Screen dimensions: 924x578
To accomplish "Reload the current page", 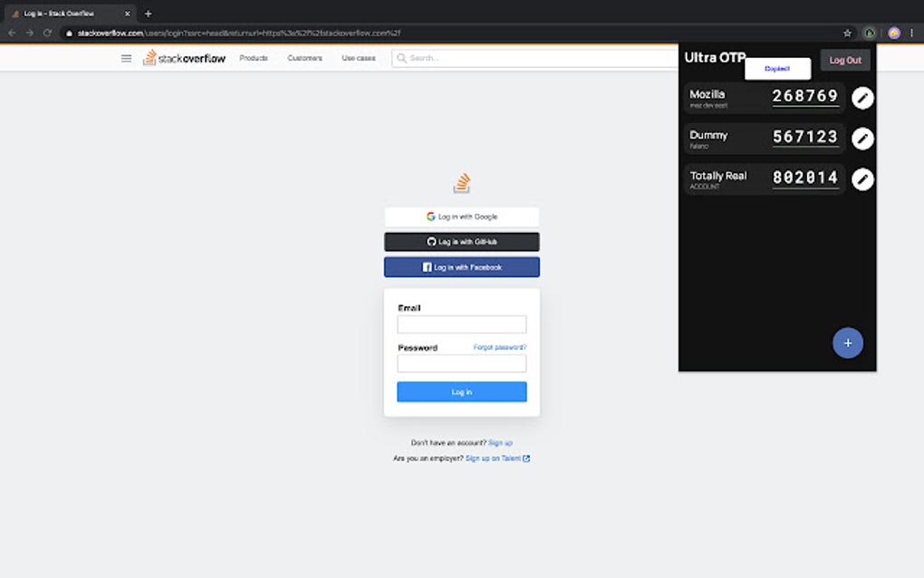I will coord(48,33).
